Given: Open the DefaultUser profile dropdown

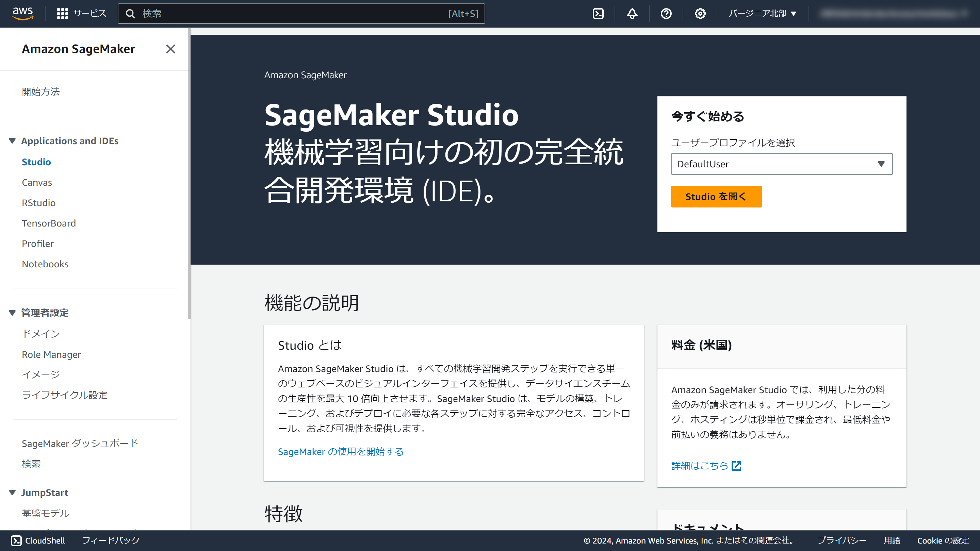Looking at the screenshot, I should click(781, 164).
